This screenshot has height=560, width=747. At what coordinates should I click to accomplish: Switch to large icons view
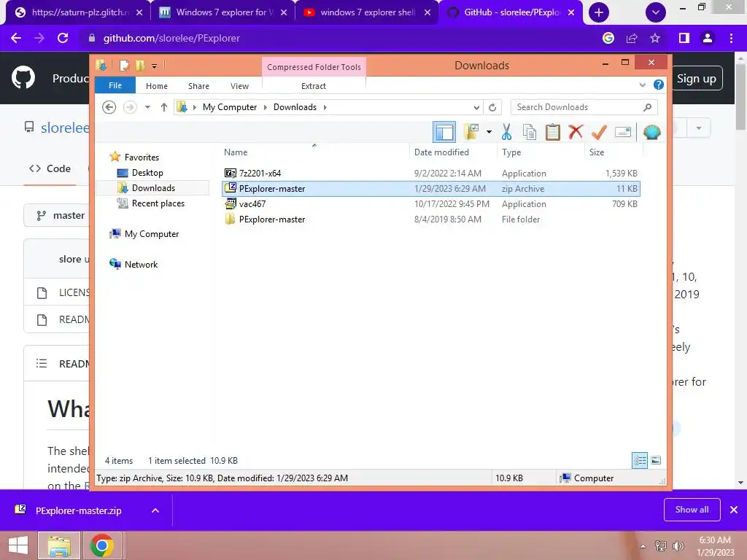tap(656, 461)
